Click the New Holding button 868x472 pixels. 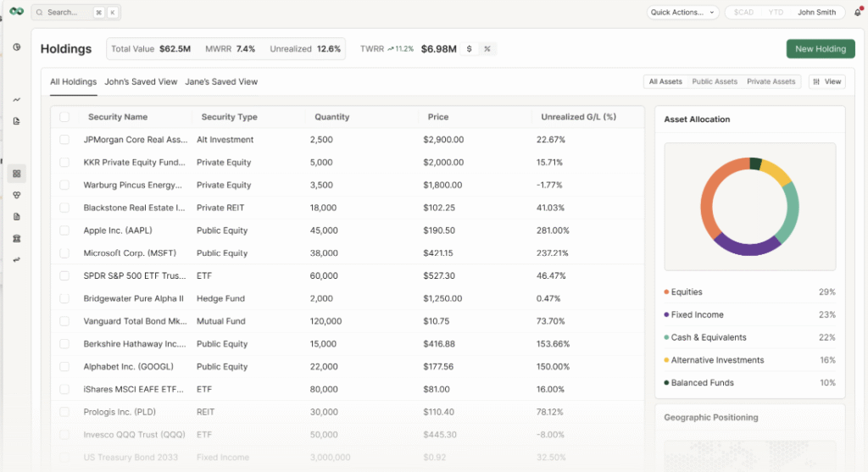pos(821,48)
